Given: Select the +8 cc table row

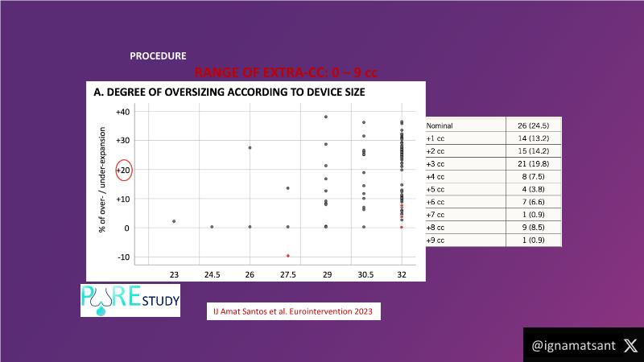Looking at the screenshot, I should tap(492, 228).
